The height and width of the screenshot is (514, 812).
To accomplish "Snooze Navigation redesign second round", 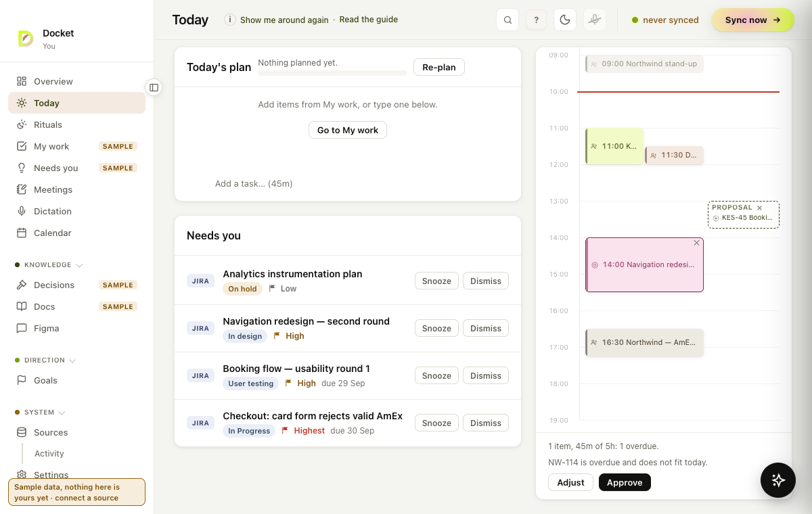I will 436,328.
